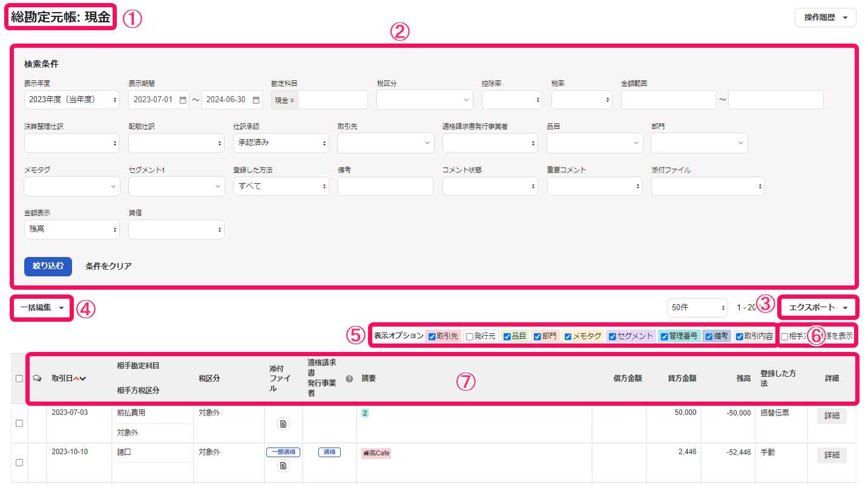Click the 適格 badge in 2023-10-10 row
This screenshot has height=485, width=868.
pos(329,452)
